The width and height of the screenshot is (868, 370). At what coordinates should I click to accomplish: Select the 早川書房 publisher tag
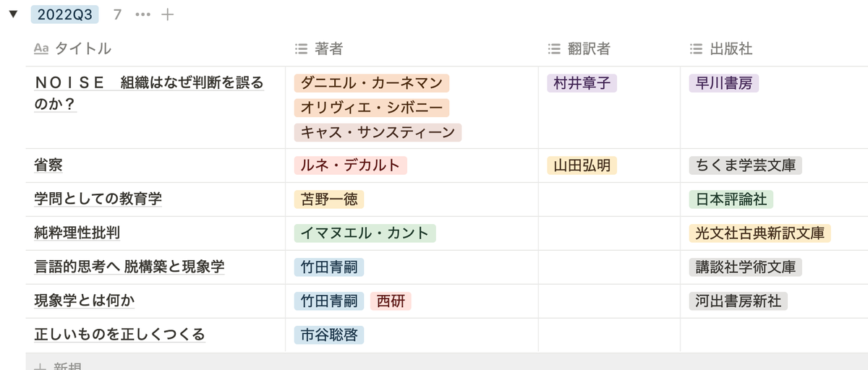coord(723,83)
